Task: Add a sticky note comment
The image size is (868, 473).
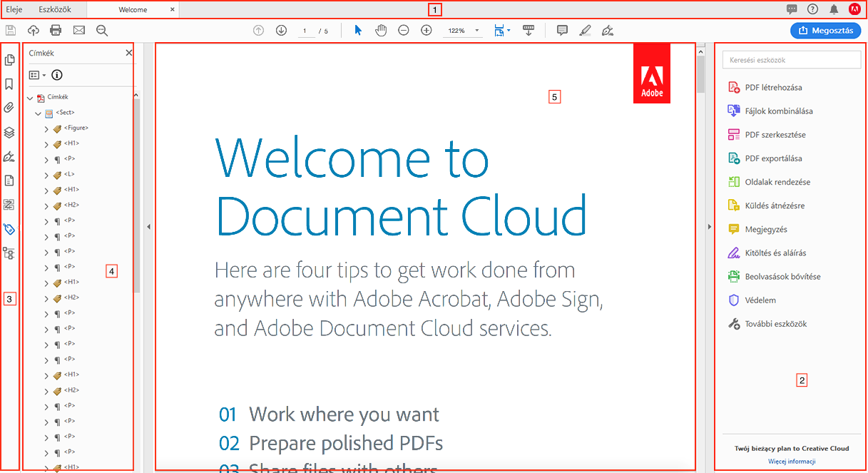Action: coord(562,31)
